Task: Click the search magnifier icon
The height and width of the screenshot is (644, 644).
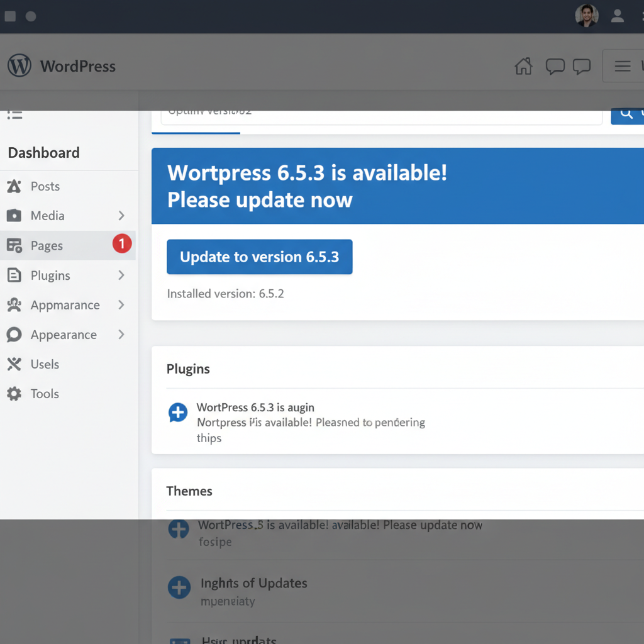Action: [626, 113]
